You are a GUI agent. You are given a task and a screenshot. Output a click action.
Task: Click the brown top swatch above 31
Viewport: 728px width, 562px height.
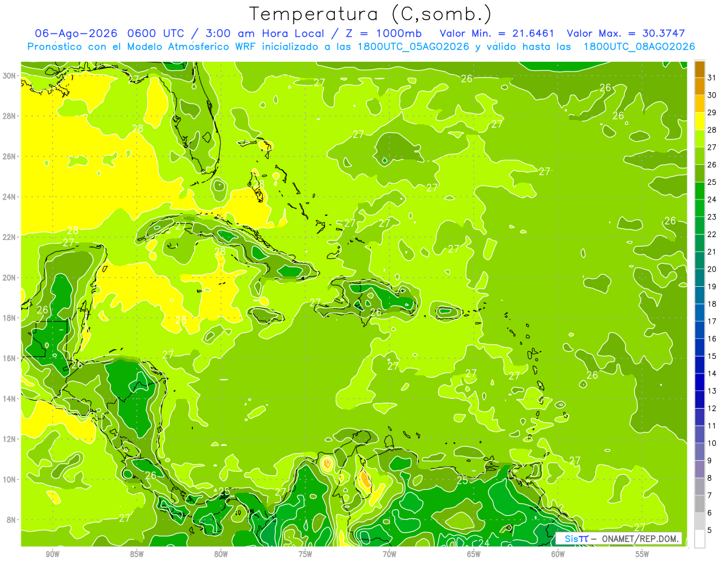coord(699,69)
